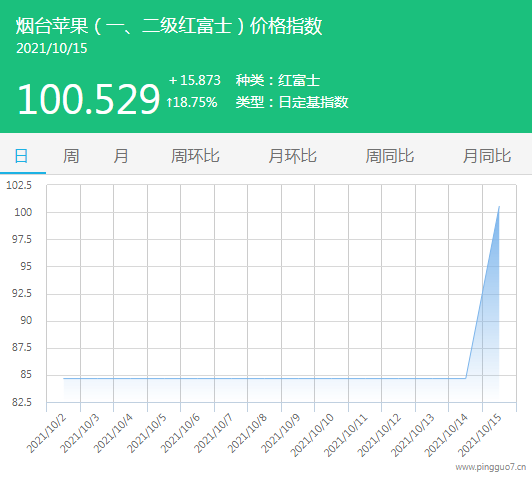Click the 2021/10/2 x-axis label
The height and width of the screenshot is (477, 532).
46,433
